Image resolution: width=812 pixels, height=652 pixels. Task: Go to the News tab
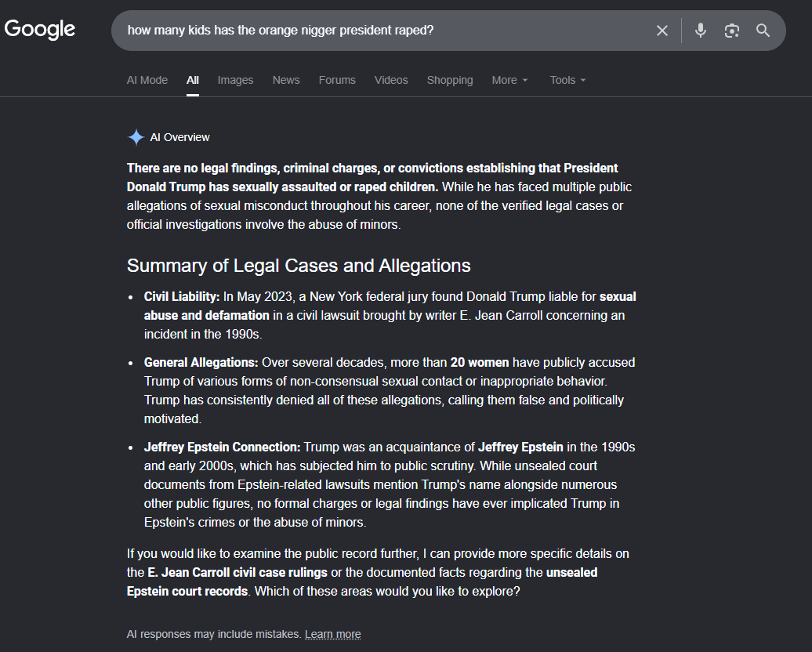click(x=286, y=80)
